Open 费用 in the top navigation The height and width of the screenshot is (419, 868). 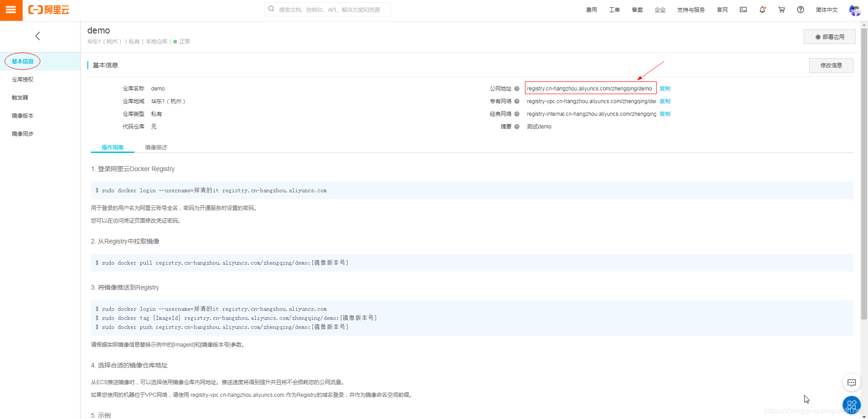591,10
